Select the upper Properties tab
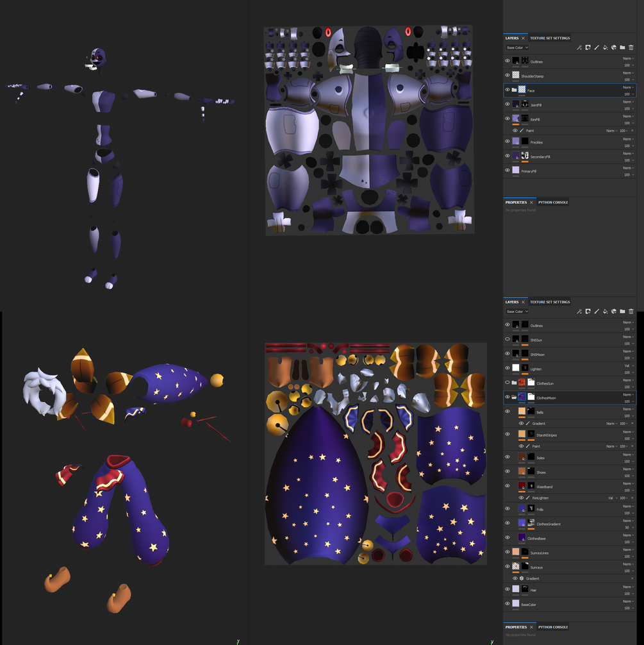The height and width of the screenshot is (645, 644). click(516, 203)
